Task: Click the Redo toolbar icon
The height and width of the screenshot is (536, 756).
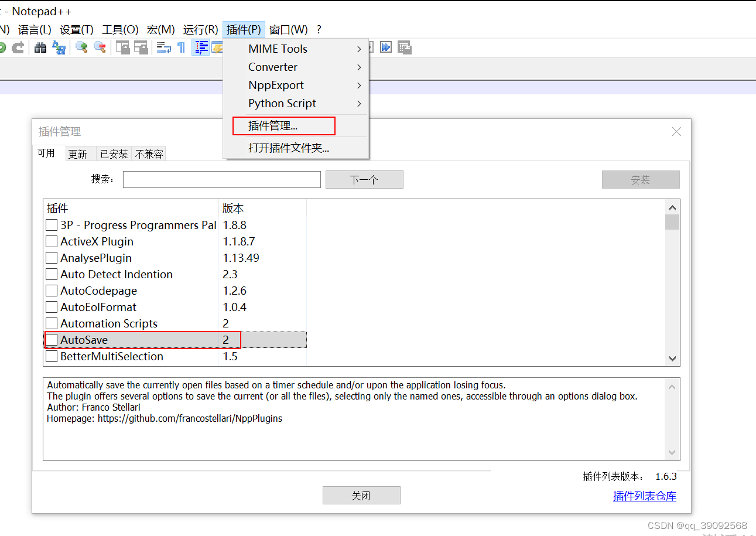Action: [x=18, y=47]
